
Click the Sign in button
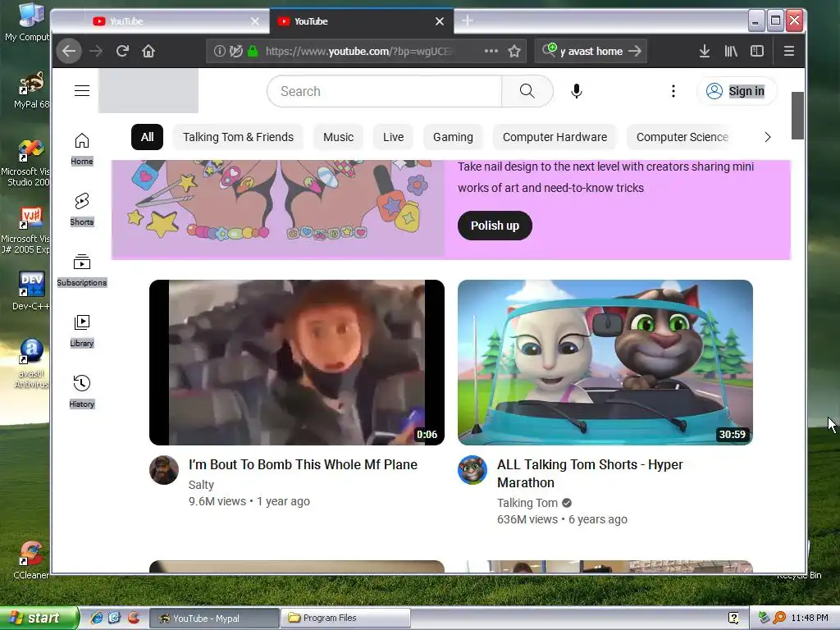pos(737,91)
